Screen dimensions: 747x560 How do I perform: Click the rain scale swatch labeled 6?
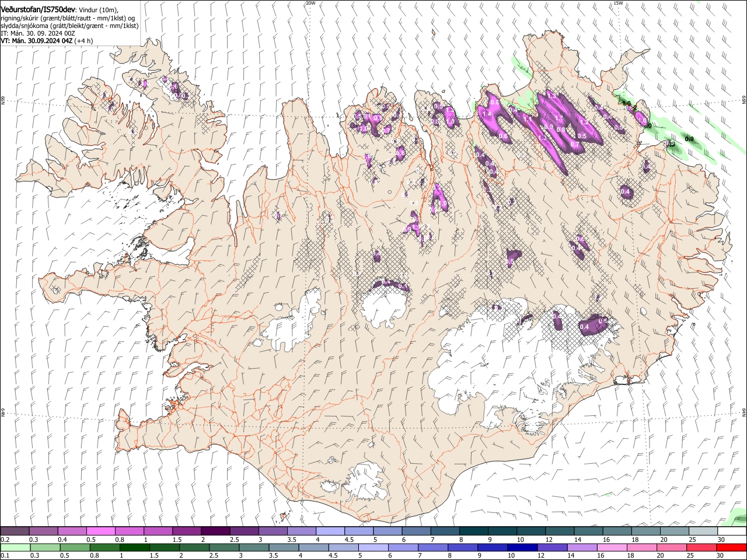(x=403, y=547)
